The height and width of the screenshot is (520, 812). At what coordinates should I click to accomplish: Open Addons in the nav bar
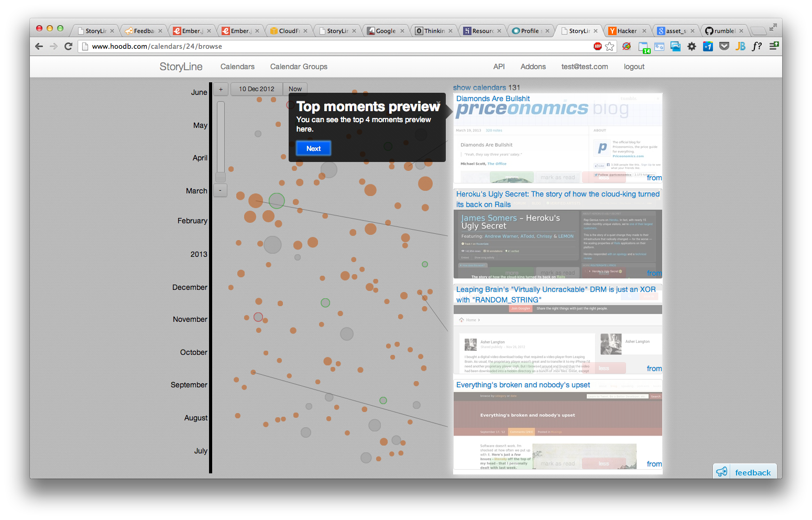tap(533, 67)
